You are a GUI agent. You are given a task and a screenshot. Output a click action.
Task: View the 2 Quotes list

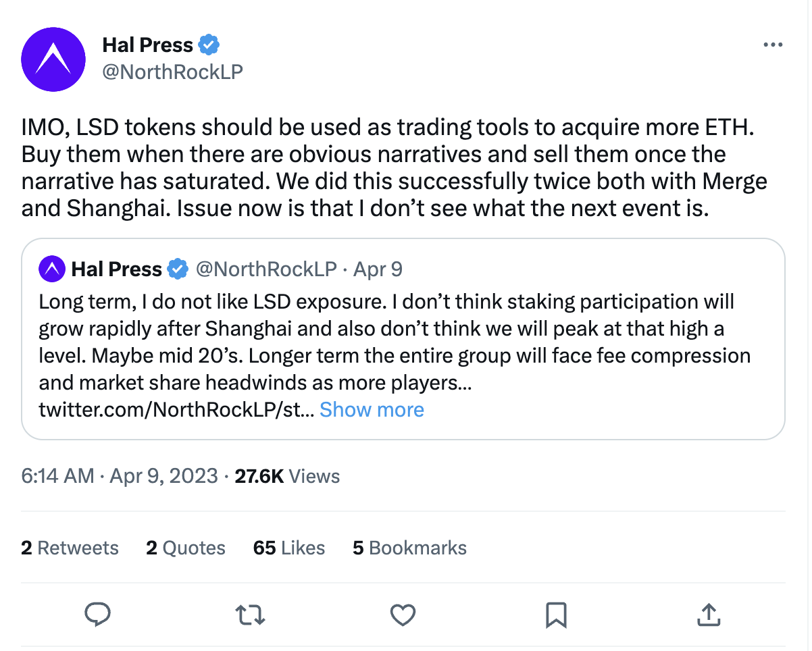pyautogui.click(x=186, y=548)
